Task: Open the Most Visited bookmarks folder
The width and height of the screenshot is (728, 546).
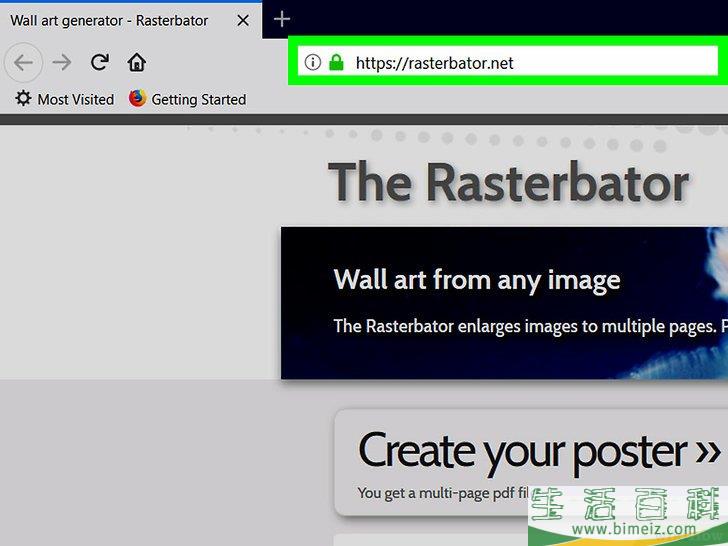Action: point(65,99)
